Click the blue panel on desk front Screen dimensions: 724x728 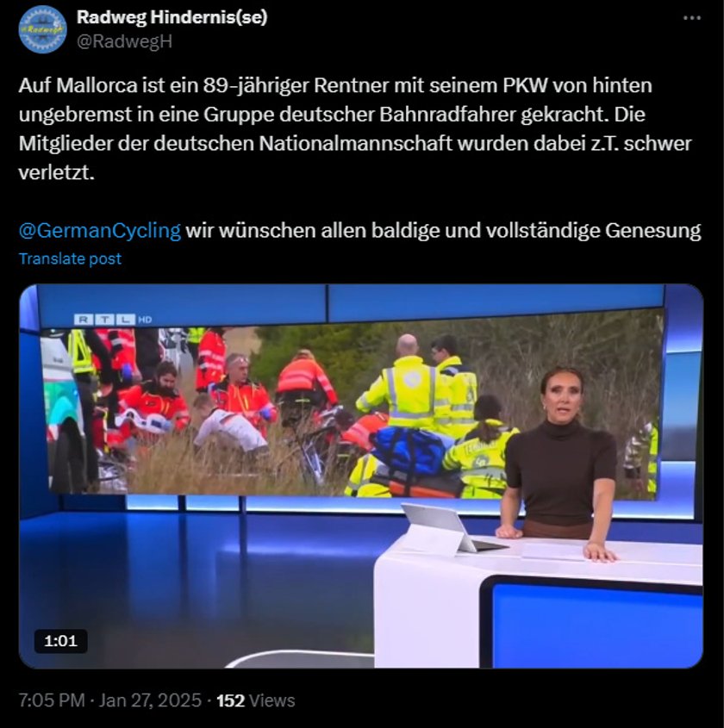pos(596,625)
